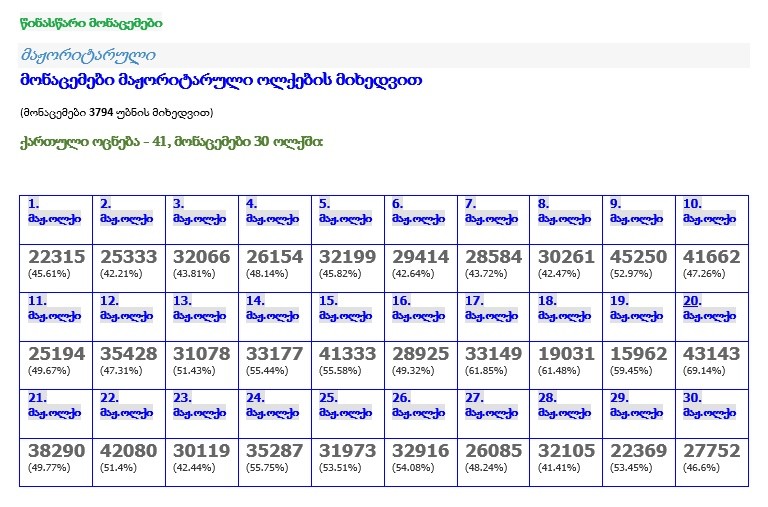Select vote count 27752

coord(711,451)
